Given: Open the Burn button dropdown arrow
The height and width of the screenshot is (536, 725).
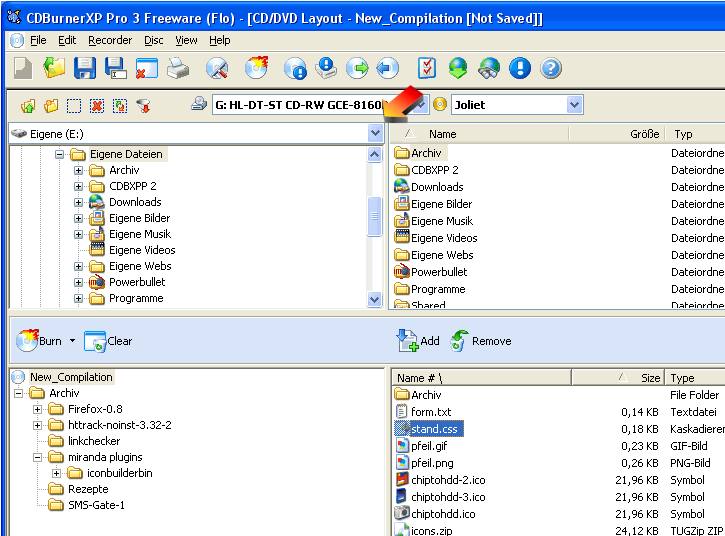Looking at the screenshot, I should (73, 341).
